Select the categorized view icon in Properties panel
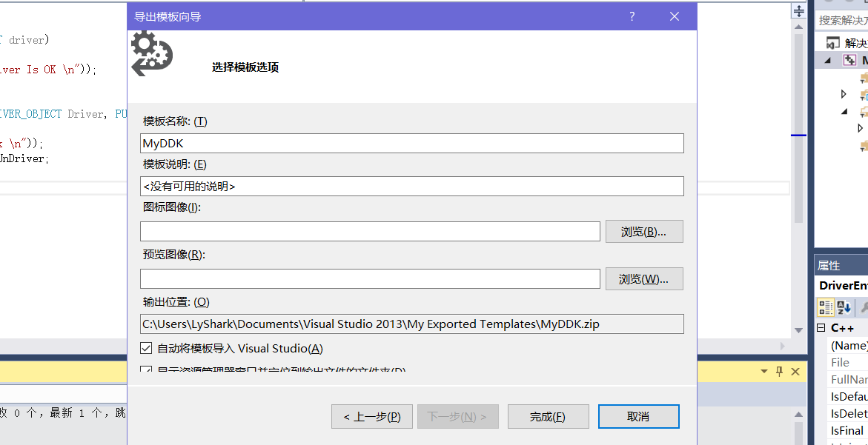Image resolution: width=868 pixels, height=445 pixels. 825,307
